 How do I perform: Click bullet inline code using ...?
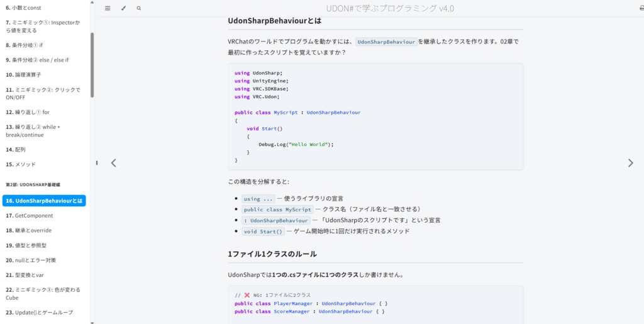pos(258,199)
